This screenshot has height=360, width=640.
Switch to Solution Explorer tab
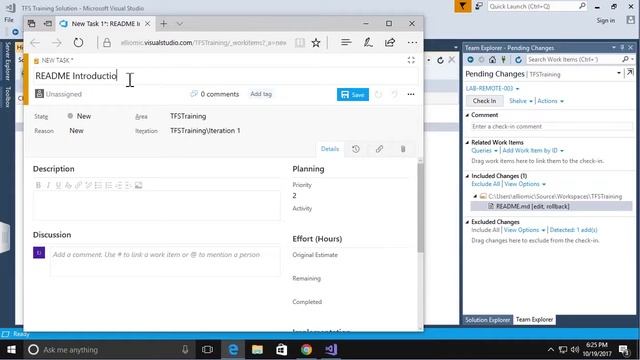click(487, 320)
